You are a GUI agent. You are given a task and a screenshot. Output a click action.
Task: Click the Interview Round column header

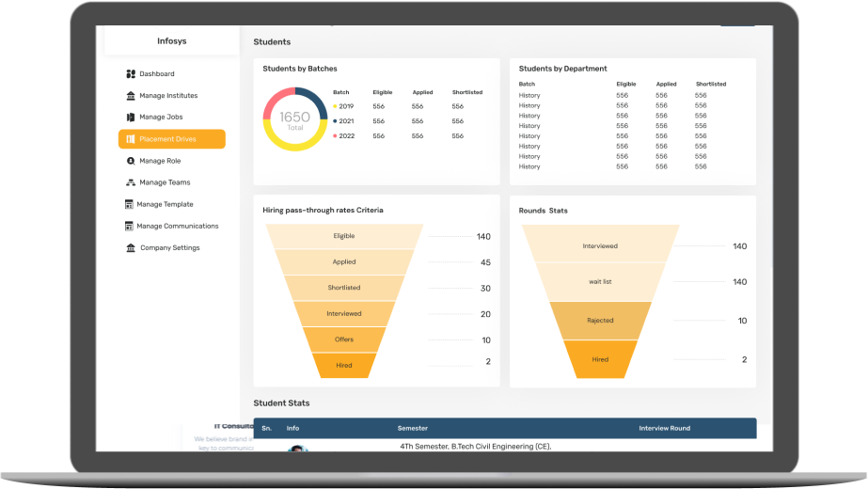664,428
